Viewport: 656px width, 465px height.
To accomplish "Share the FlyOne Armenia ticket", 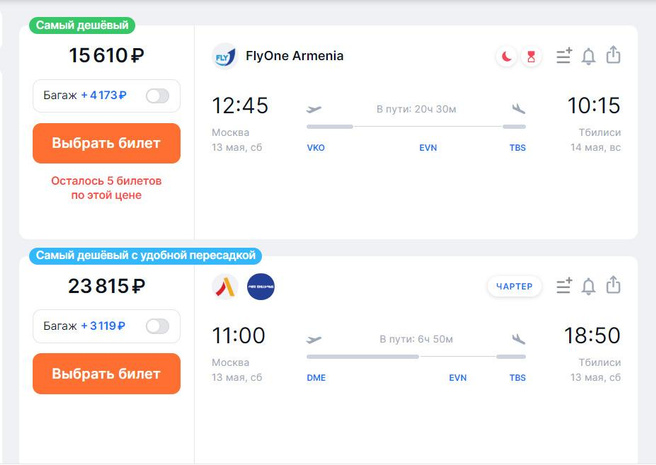I will (x=614, y=56).
